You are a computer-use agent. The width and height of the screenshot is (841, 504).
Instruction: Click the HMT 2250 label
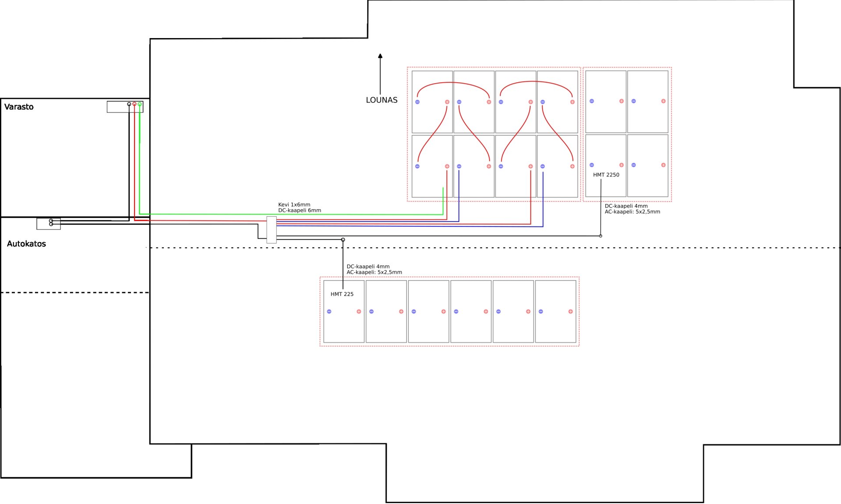[x=606, y=175]
